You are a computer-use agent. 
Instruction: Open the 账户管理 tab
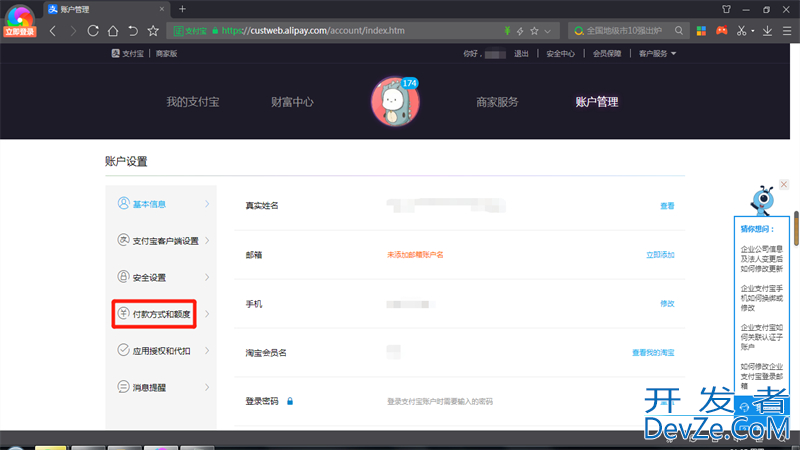(596, 102)
